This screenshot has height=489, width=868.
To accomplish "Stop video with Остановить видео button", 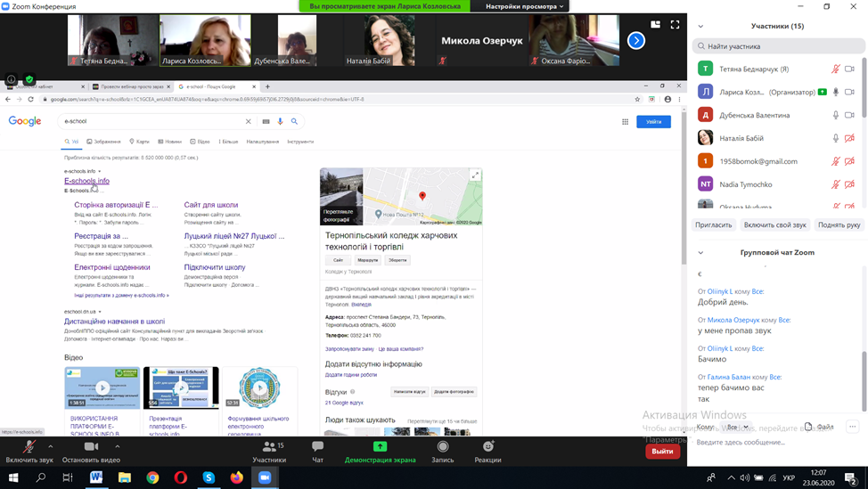I will tap(91, 452).
